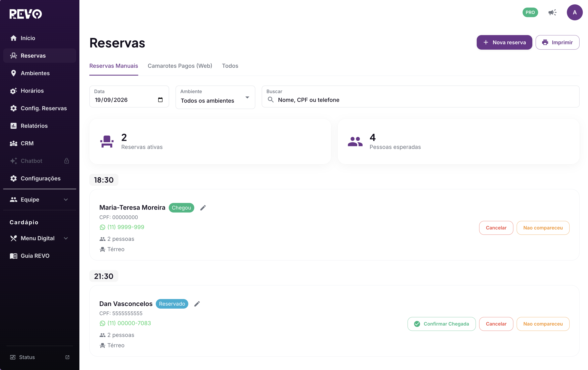Open the Ambiente dropdown
This screenshot has height=370, width=588.
click(x=215, y=97)
